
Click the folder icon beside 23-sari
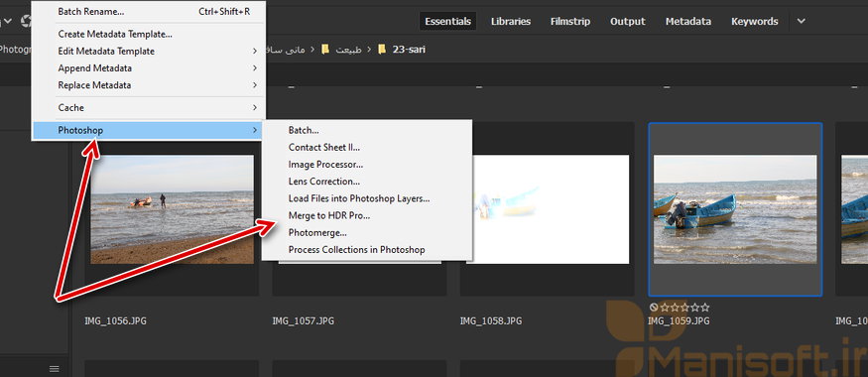pyautogui.click(x=382, y=50)
